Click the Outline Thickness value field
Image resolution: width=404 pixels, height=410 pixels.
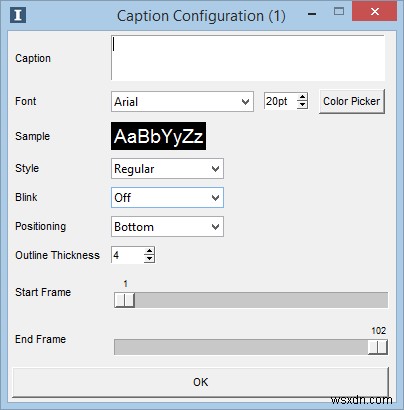click(x=128, y=255)
